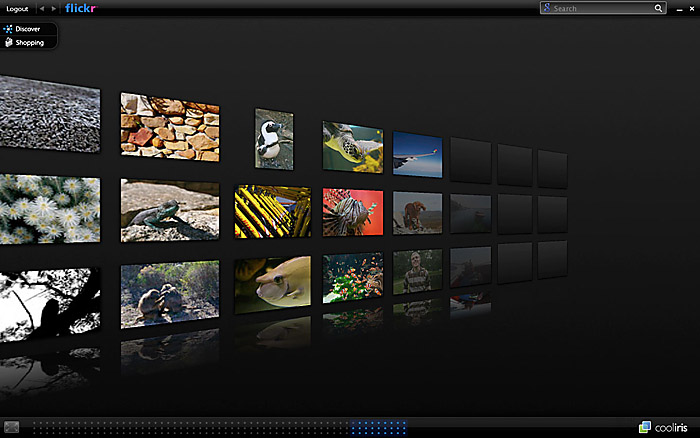Open the Shopping menu item

28,42
